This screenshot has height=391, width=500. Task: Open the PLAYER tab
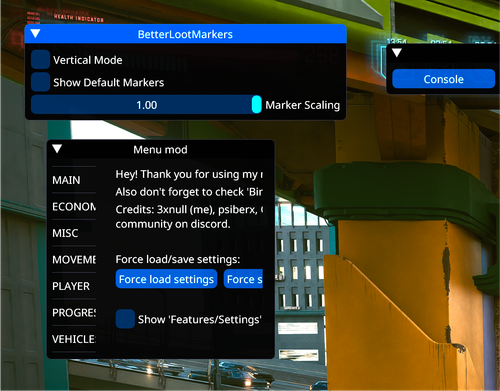pos(71,286)
